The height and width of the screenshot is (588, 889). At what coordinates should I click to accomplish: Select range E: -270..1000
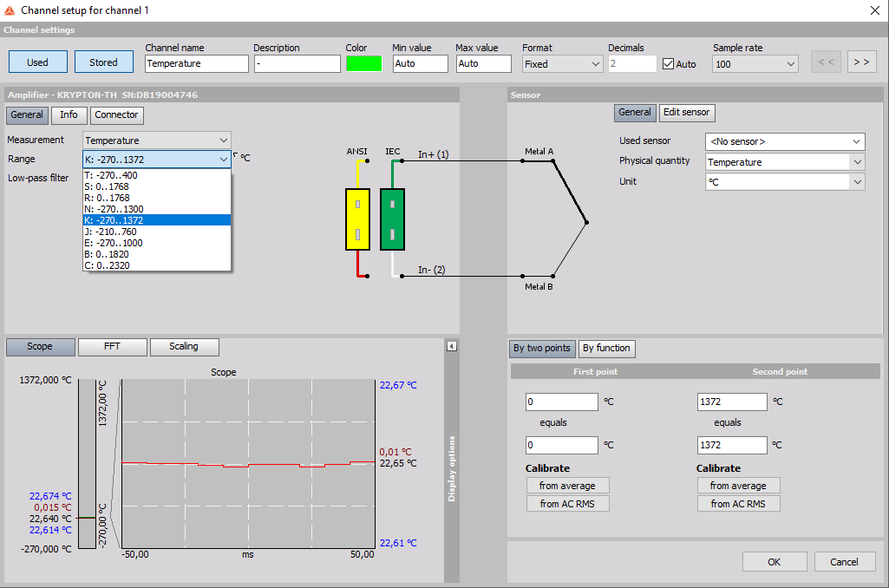coord(157,243)
